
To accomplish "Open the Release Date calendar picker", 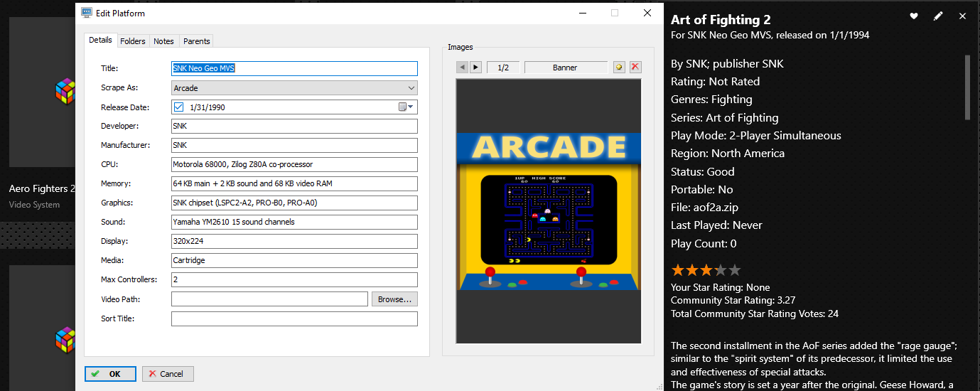I will (x=406, y=107).
